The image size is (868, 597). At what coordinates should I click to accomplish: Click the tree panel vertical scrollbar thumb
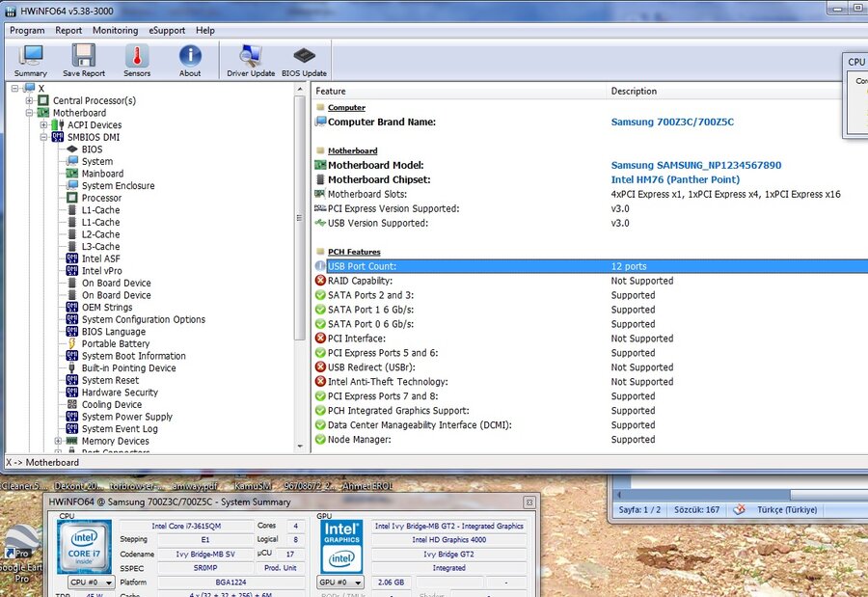click(x=300, y=218)
